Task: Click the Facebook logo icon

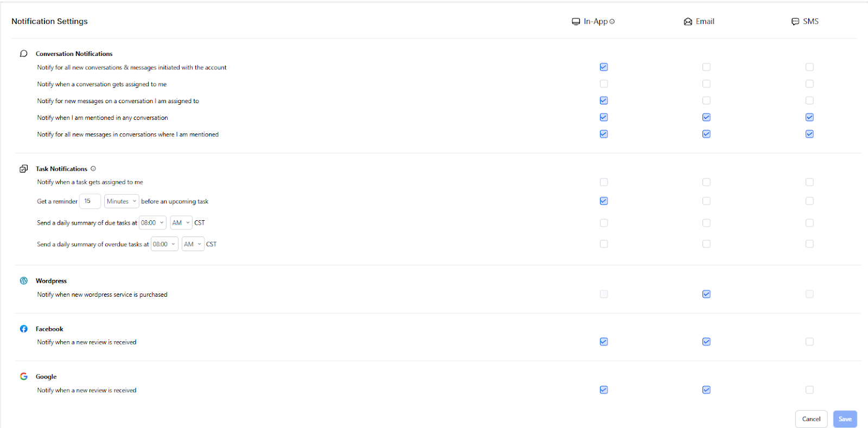Action: [x=23, y=329]
